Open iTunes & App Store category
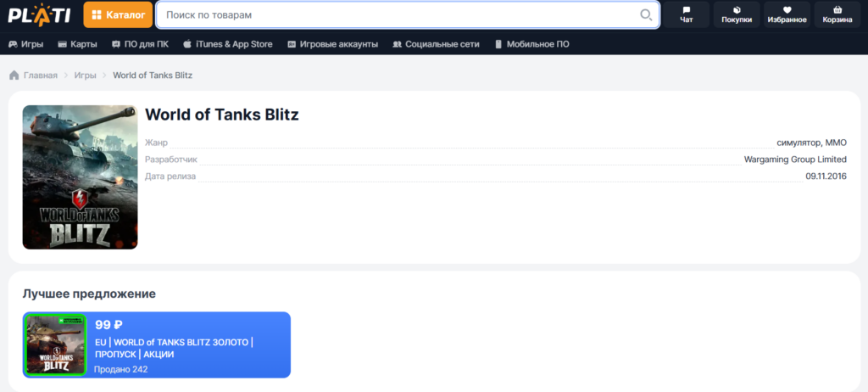This screenshot has width=868, height=392. (x=227, y=44)
